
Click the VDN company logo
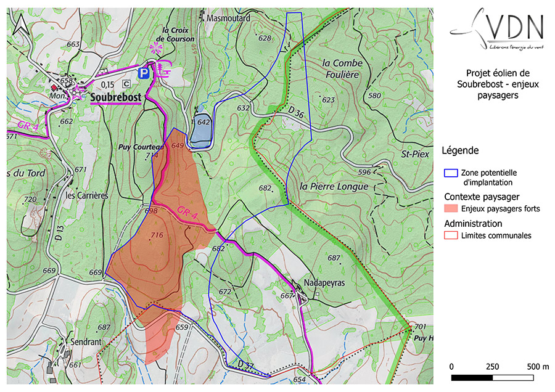coord(498,31)
